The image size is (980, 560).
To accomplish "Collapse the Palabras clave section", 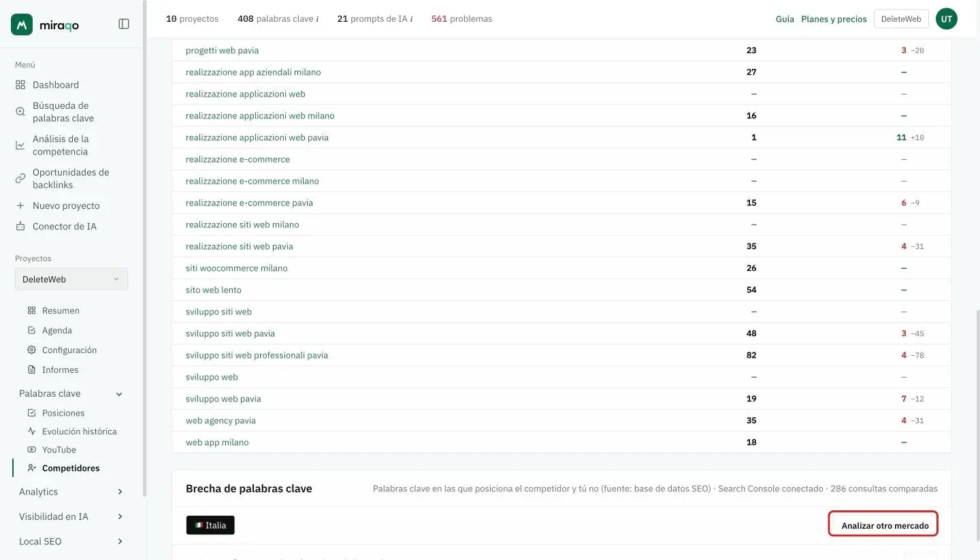I will tap(120, 394).
